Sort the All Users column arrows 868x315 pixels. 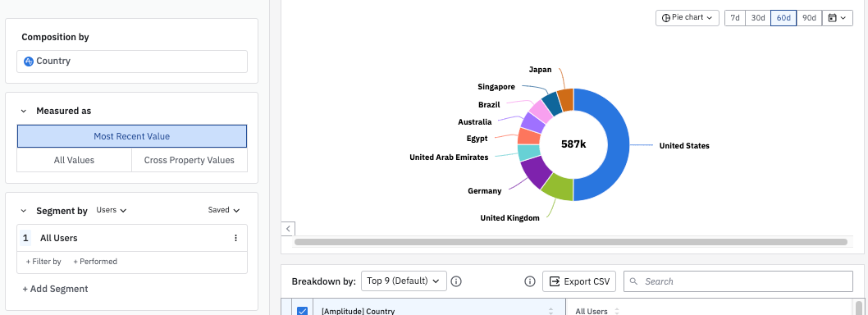617,311
